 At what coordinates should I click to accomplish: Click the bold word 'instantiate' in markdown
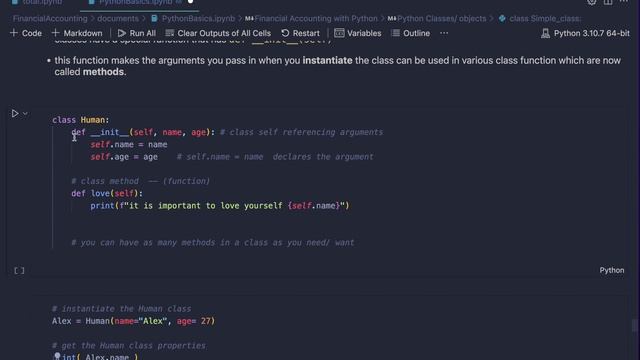click(x=327, y=60)
